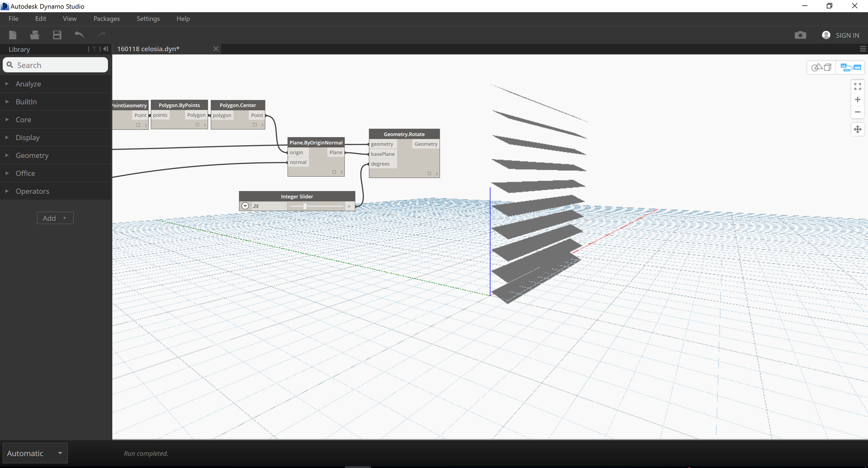Toggle preview checkbox on Geometry.Rotate node

tap(429, 173)
